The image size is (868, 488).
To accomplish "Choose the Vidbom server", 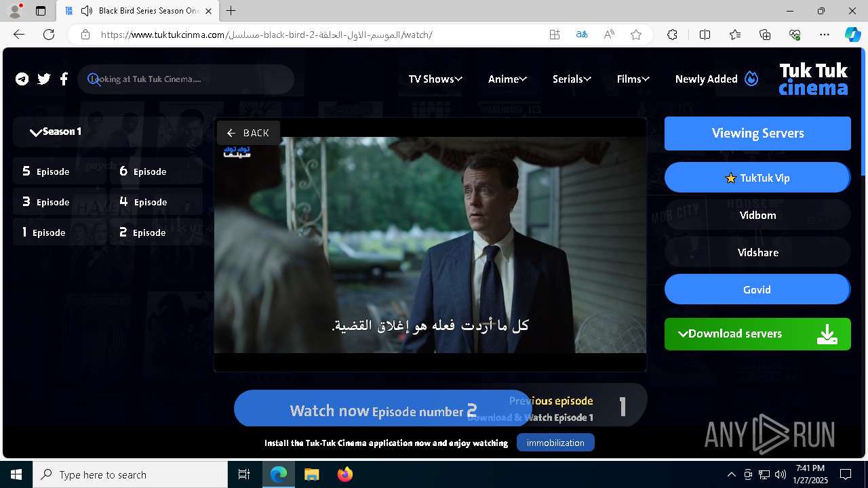I will coord(757,215).
